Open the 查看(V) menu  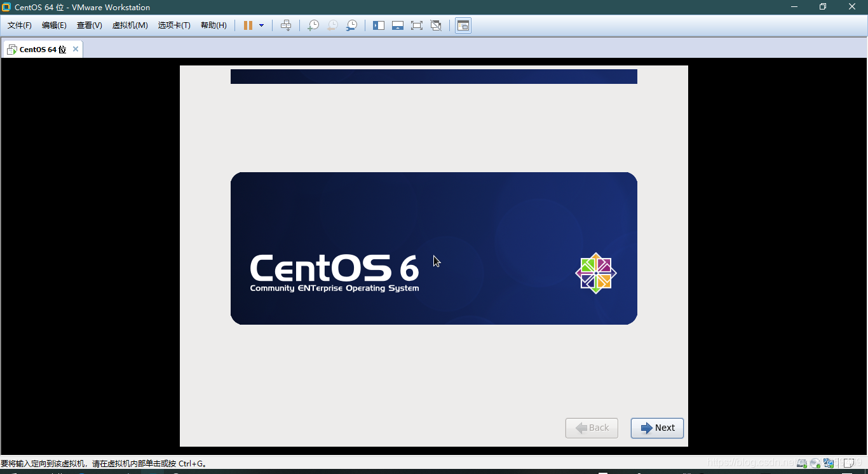(90, 25)
